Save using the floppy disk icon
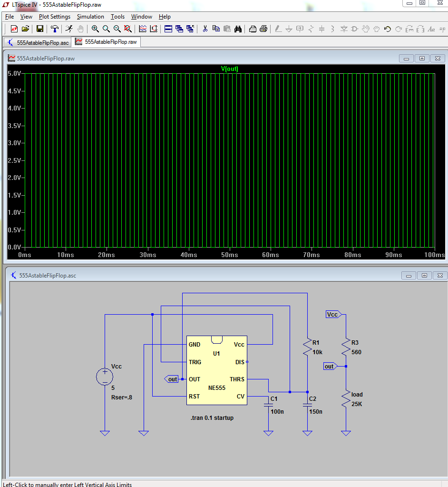Viewport: 448px width, 487px height. tap(40, 29)
